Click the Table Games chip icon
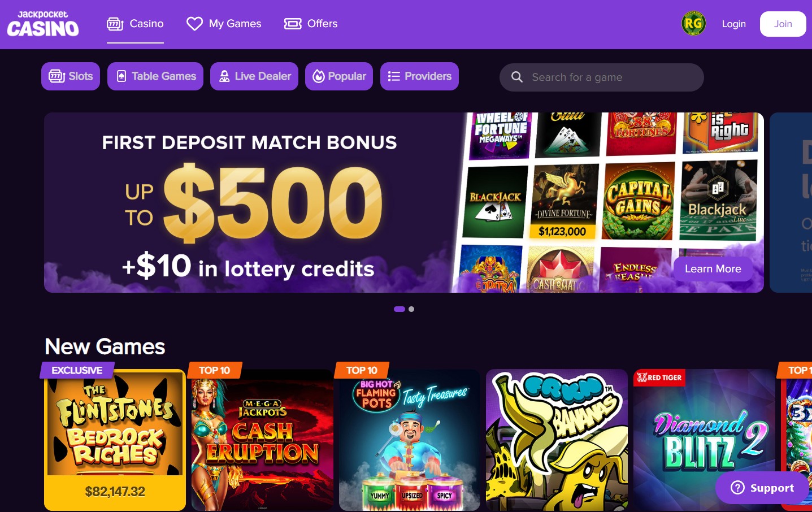The height and width of the screenshot is (512, 812). pos(121,76)
